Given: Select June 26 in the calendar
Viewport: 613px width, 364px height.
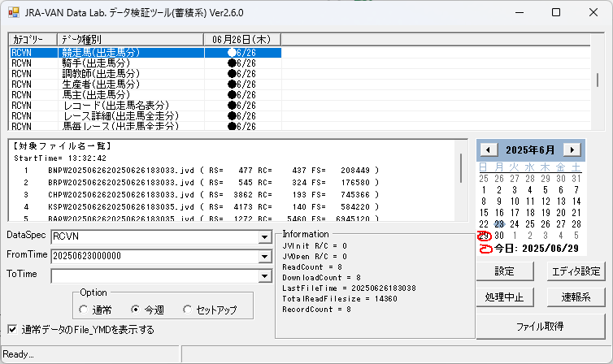Looking at the screenshot, I should point(546,224).
